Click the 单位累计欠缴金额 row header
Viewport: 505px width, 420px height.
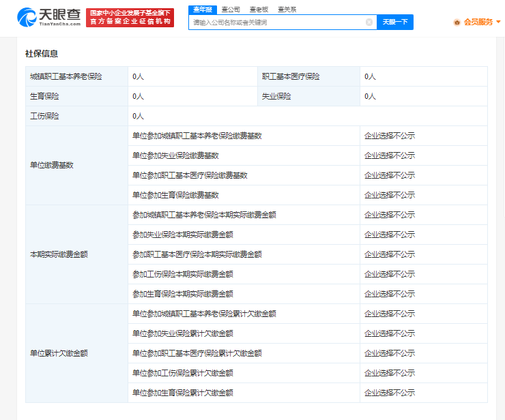click(x=59, y=353)
